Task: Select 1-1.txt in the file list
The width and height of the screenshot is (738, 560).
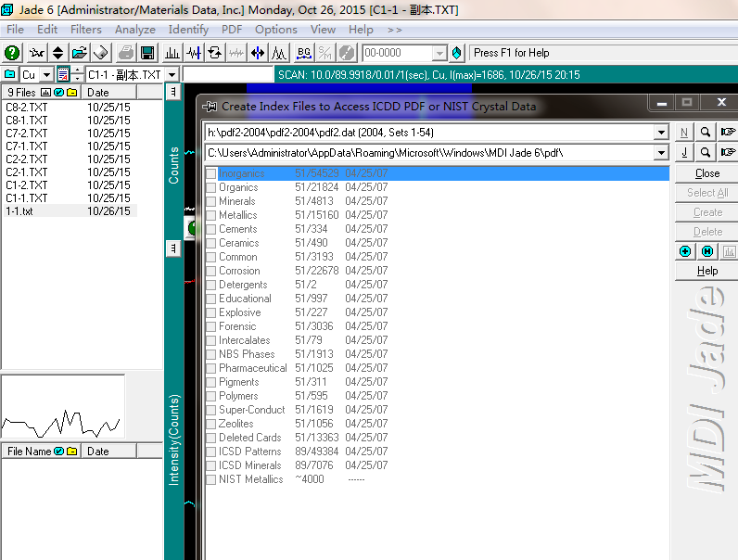Action: pos(19,211)
